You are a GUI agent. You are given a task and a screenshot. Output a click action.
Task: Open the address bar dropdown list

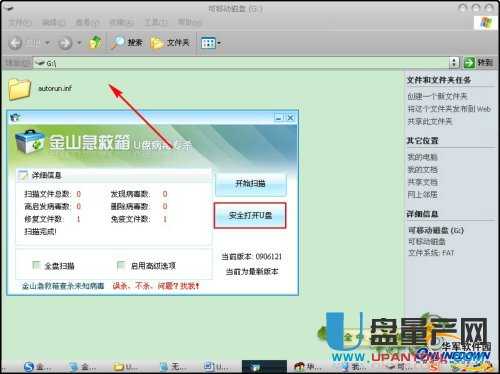pyautogui.click(x=454, y=62)
